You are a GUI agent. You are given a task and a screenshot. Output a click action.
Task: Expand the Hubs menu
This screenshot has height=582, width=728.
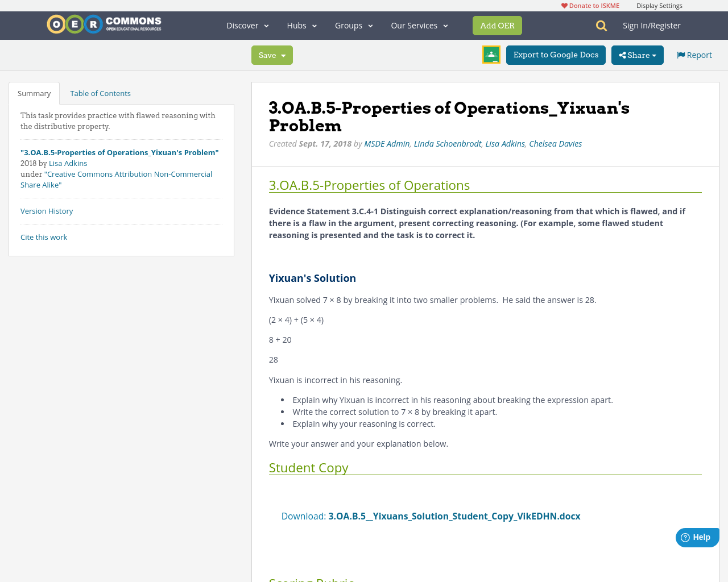301,25
